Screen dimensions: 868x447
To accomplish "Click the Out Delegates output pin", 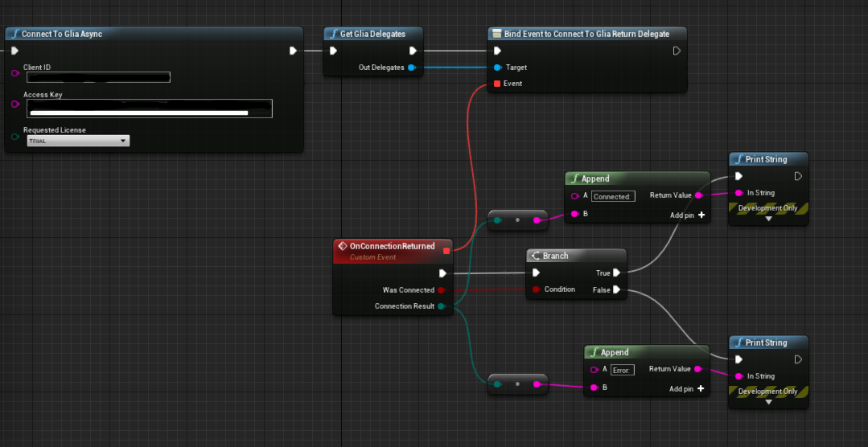I will [x=412, y=68].
